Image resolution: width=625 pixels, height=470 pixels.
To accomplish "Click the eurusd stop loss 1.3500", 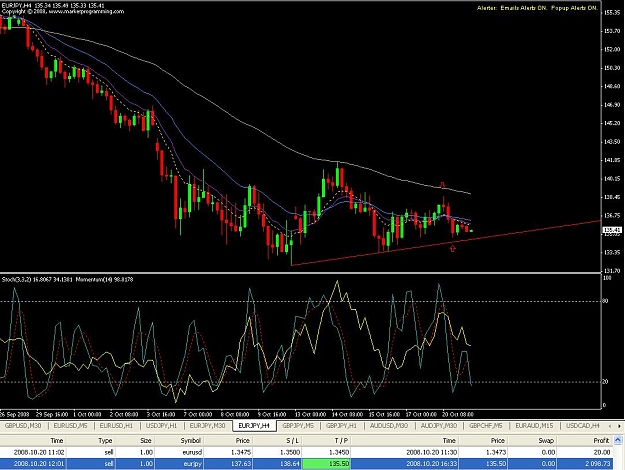I will click(290, 452).
